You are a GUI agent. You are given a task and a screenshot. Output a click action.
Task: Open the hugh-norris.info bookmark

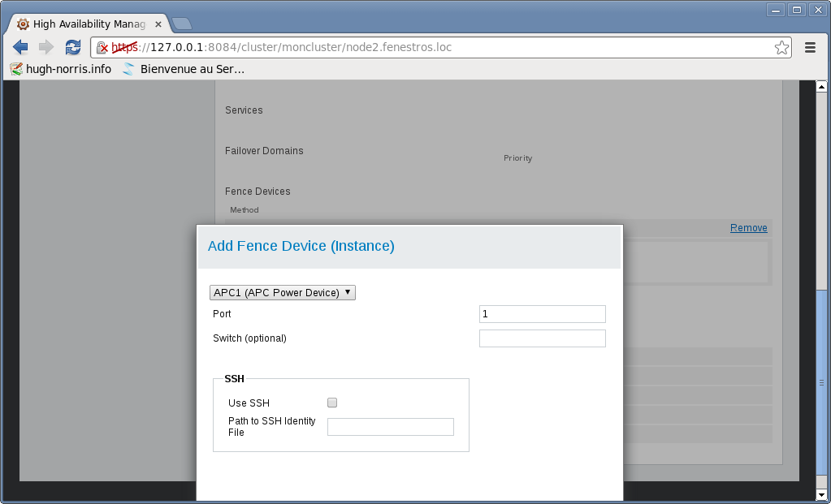coord(61,69)
